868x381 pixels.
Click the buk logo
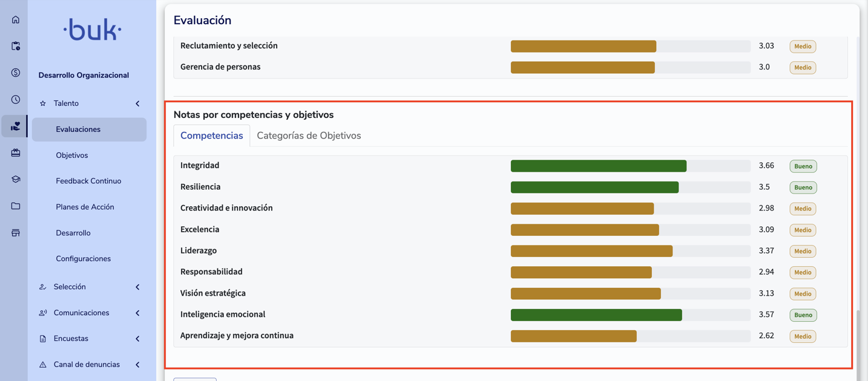point(92,30)
